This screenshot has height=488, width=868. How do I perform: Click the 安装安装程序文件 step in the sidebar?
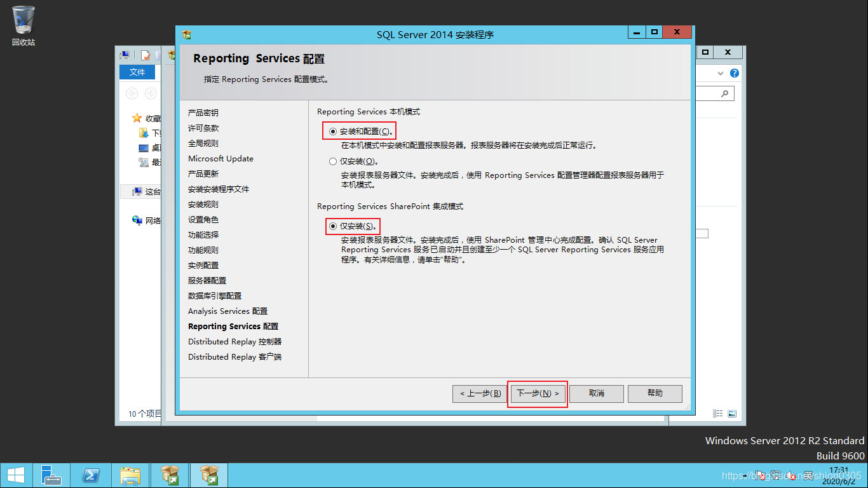pyautogui.click(x=219, y=189)
